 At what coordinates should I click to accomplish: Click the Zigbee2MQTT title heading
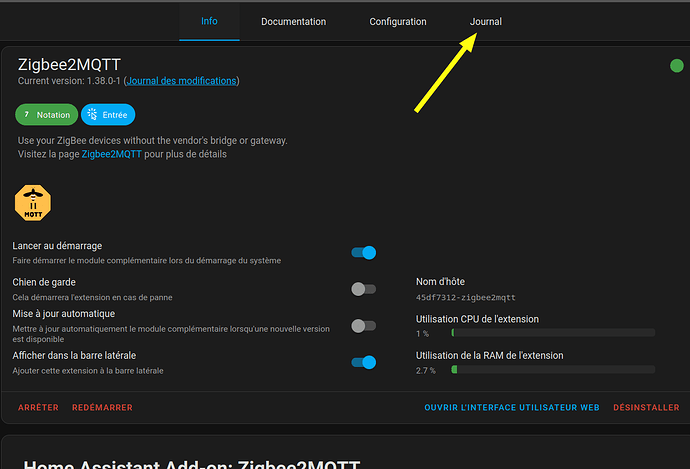point(69,65)
